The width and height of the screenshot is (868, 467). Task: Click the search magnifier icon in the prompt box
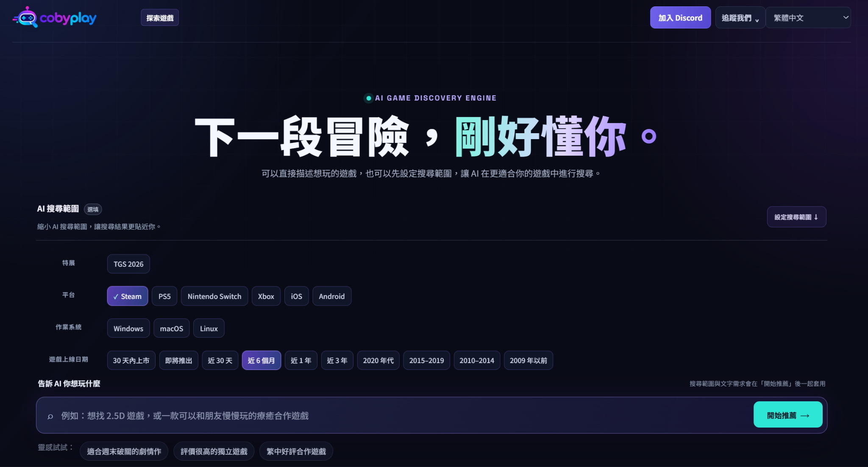(50, 416)
